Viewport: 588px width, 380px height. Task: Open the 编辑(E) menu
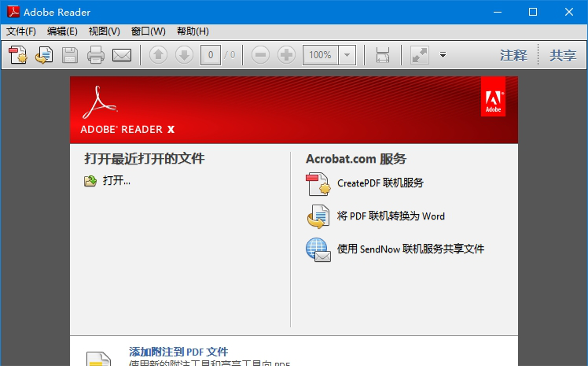click(x=62, y=31)
